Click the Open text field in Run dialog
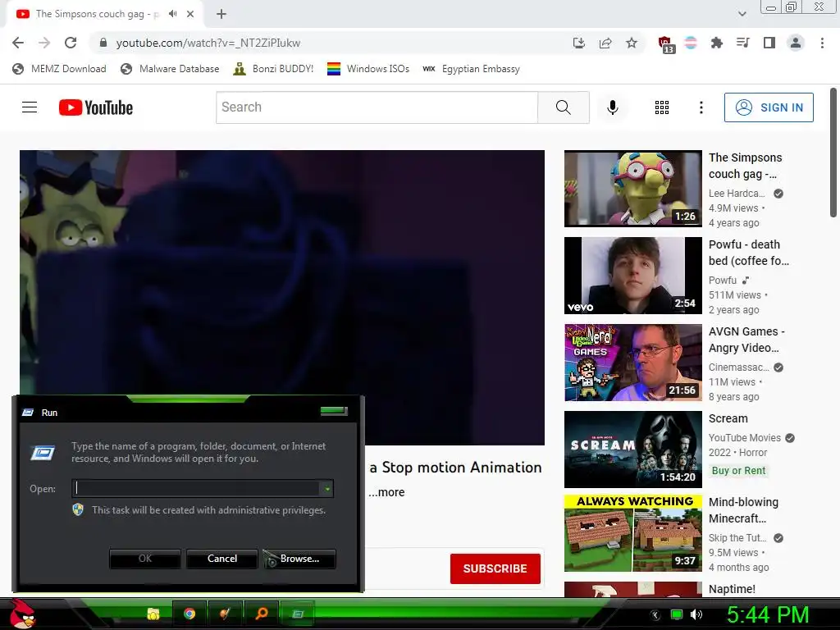The image size is (840, 630). pyautogui.click(x=196, y=488)
